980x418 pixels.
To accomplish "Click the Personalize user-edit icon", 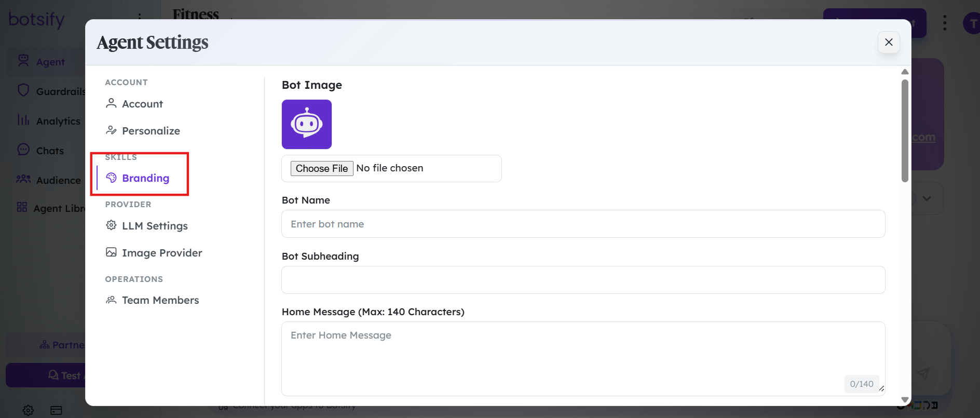I will [x=111, y=130].
